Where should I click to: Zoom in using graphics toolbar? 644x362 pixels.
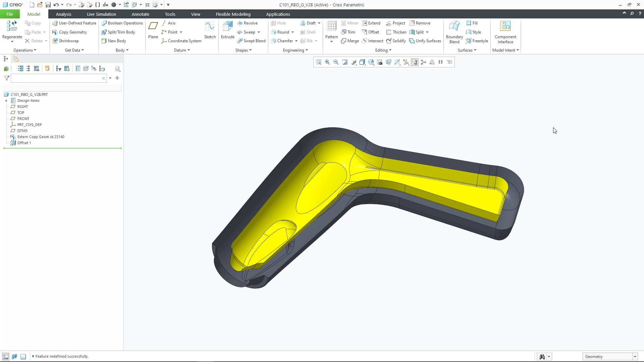click(327, 62)
